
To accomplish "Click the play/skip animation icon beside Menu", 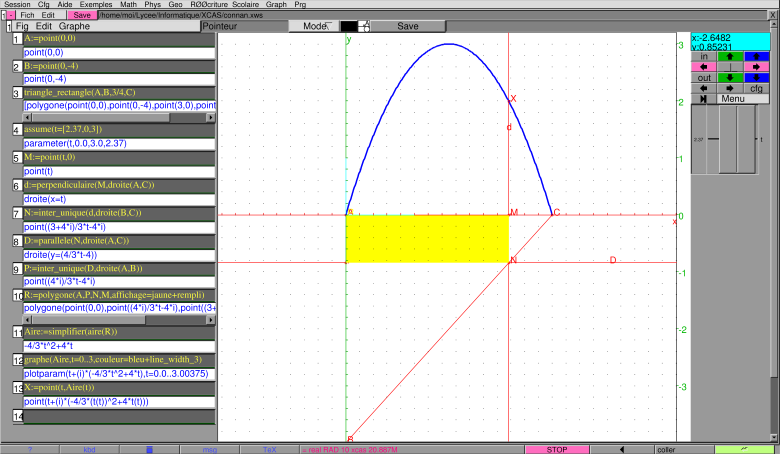I will (703, 98).
